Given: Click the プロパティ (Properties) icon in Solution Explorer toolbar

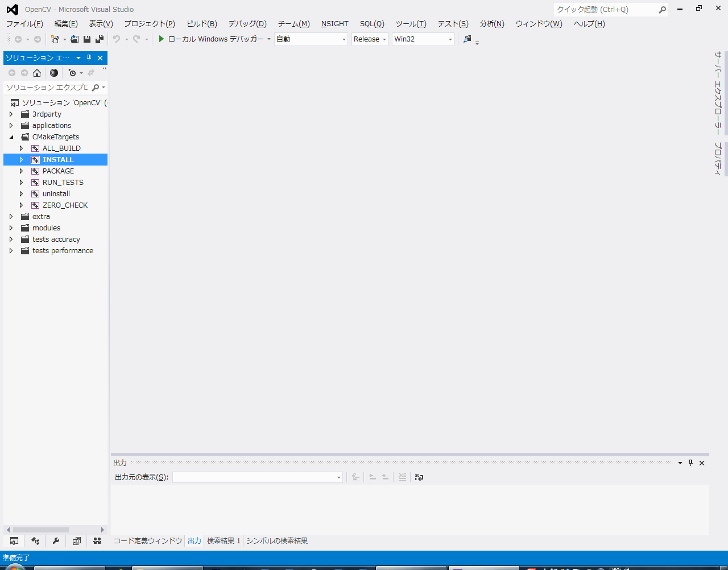Looking at the screenshot, I should (x=54, y=73).
